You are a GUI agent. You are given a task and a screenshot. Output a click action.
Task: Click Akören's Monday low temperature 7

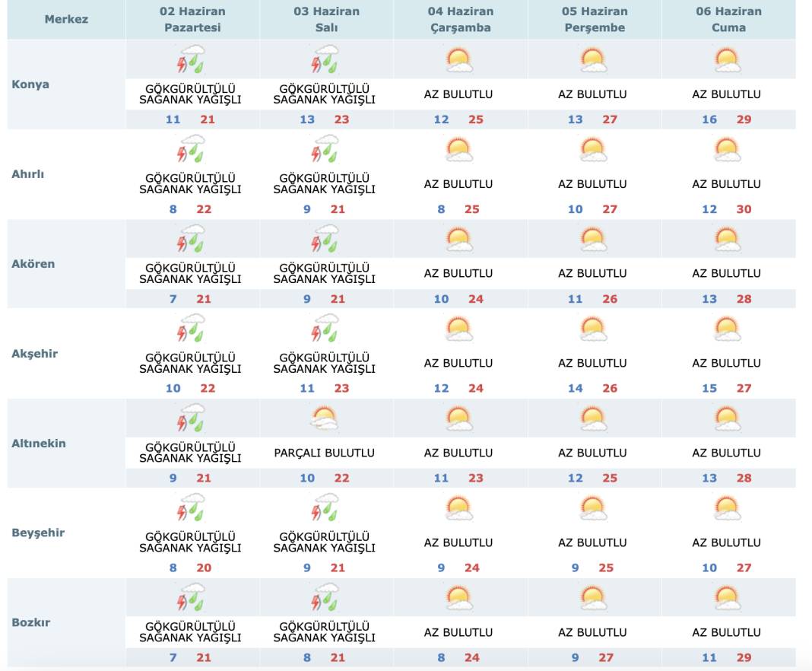pyautogui.click(x=173, y=299)
